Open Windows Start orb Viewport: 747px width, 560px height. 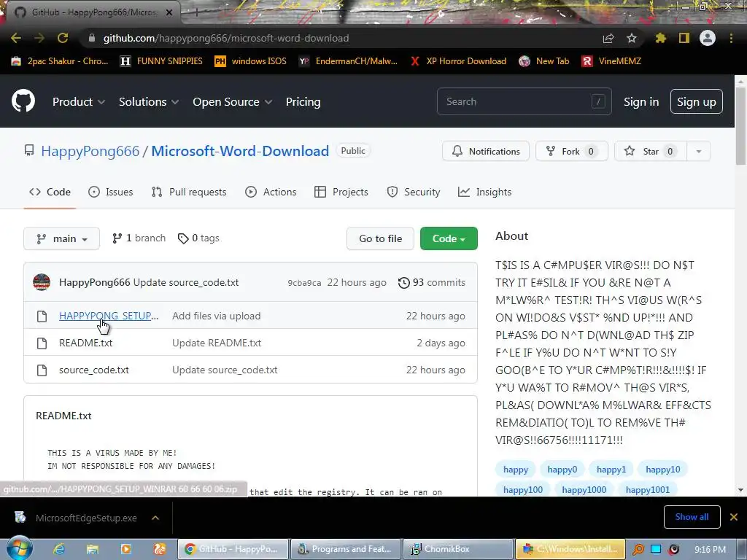19,548
